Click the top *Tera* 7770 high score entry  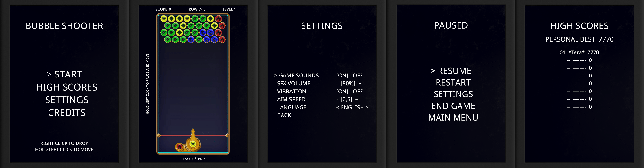click(579, 52)
